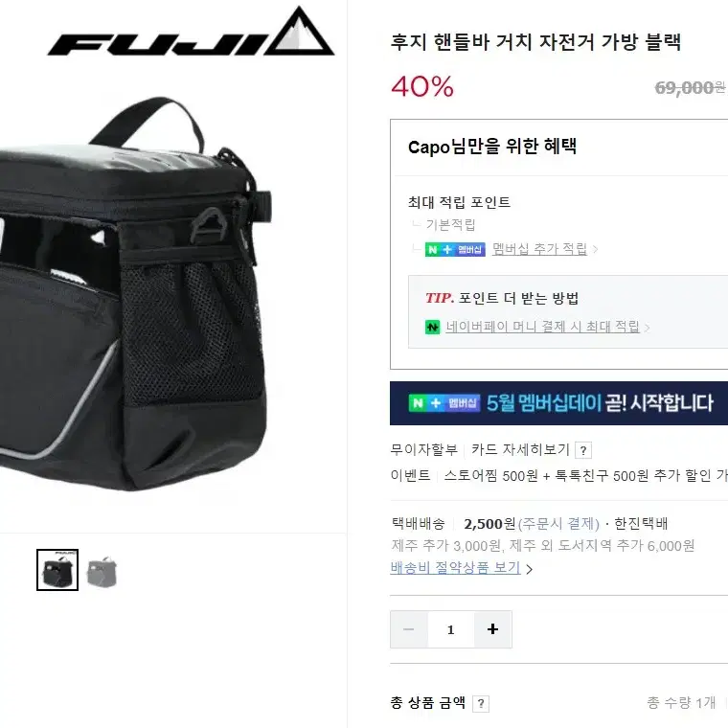Click the N+ membership badge icon
Screen dimensions: 728x728
(x=455, y=249)
